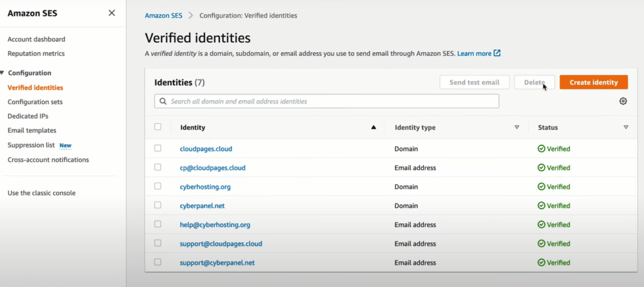Open the support@cyberpanel.net identity
The image size is (644, 287).
coord(217,262)
